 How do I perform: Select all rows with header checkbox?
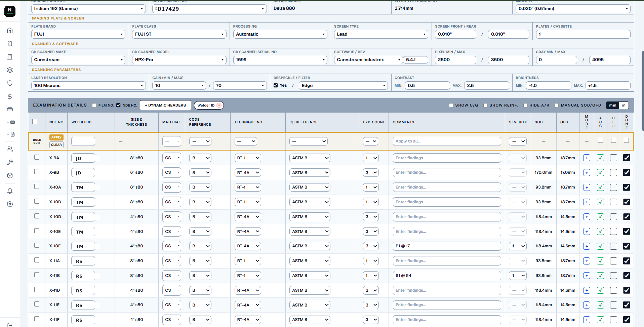click(x=35, y=122)
